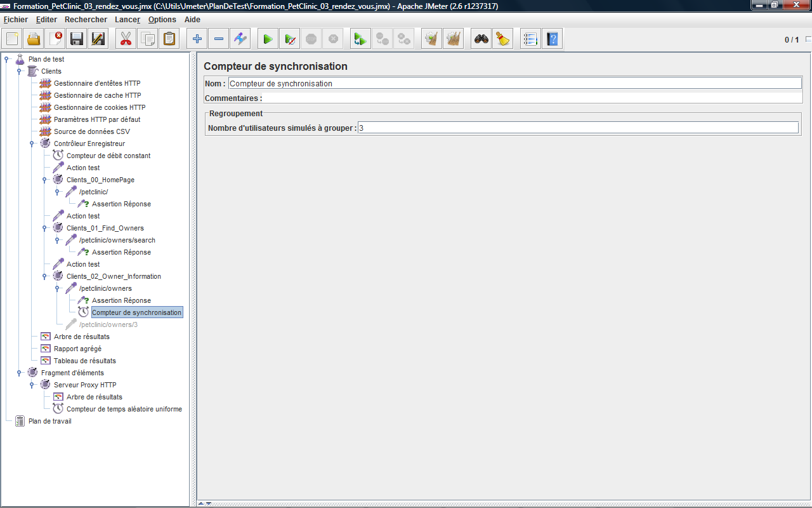812x508 pixels.
Task: Collapse the Serveur Proxy HTTP node
Action: pos(32,385)
